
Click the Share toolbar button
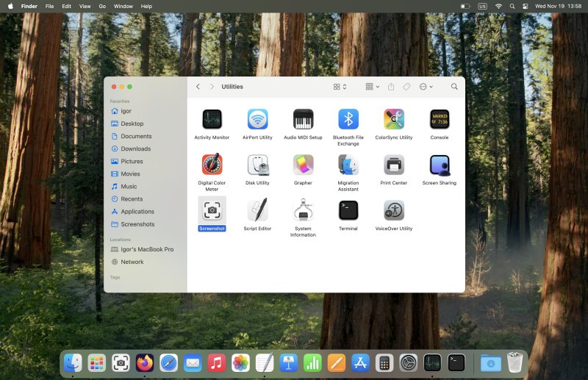point(391,87)
